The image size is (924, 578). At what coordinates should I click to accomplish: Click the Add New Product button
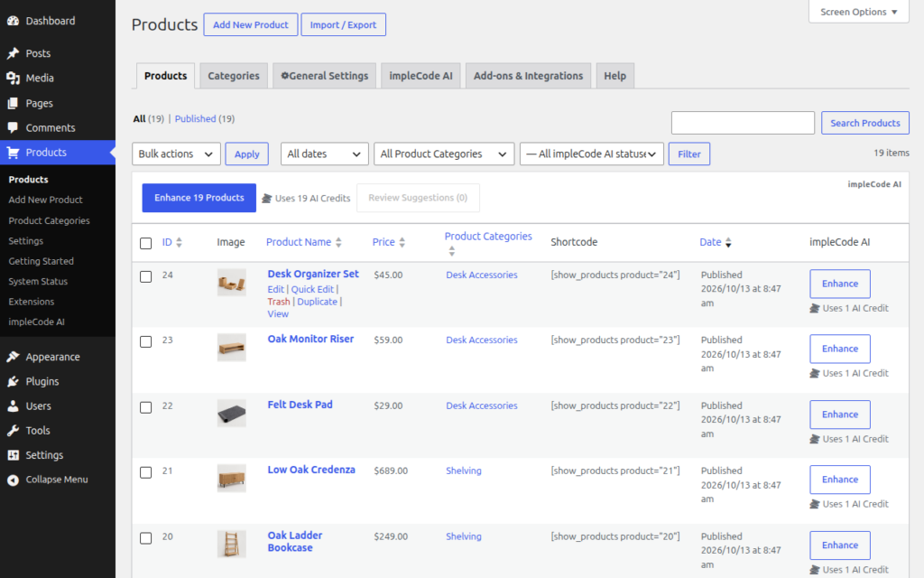(x=251, y=24)
